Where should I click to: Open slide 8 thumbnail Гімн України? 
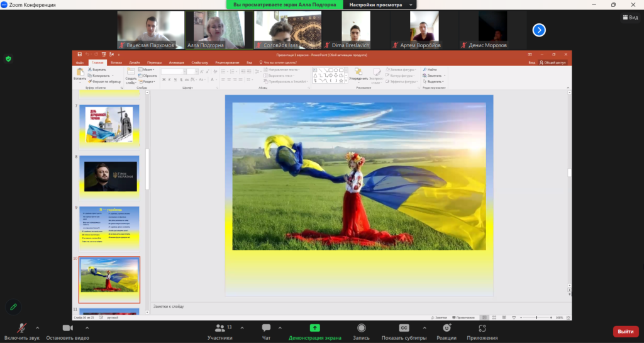point(109,177)
